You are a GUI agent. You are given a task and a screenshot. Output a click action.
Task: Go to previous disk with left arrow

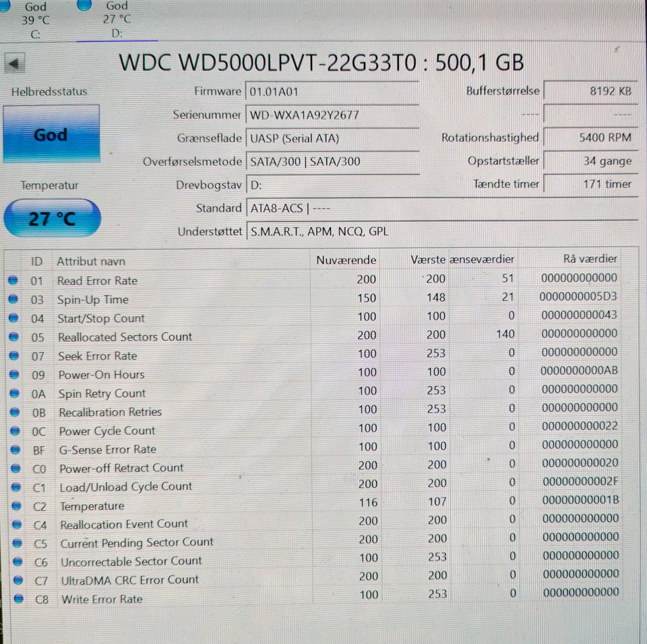point(14,63)
